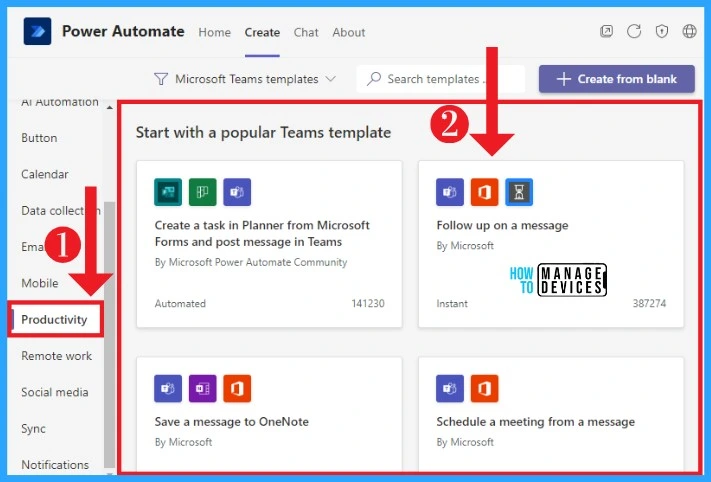The height and width of the screenshot is (482, 711).
Task: Click Teams icon on Planner task card
Action: pos(237,192)
